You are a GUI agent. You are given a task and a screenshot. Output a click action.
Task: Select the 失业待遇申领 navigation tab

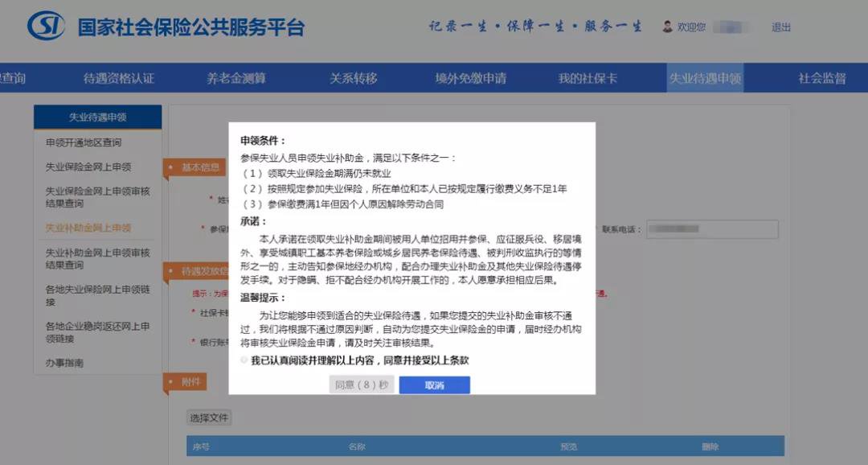pyautogui.click(x=705, y=78)
